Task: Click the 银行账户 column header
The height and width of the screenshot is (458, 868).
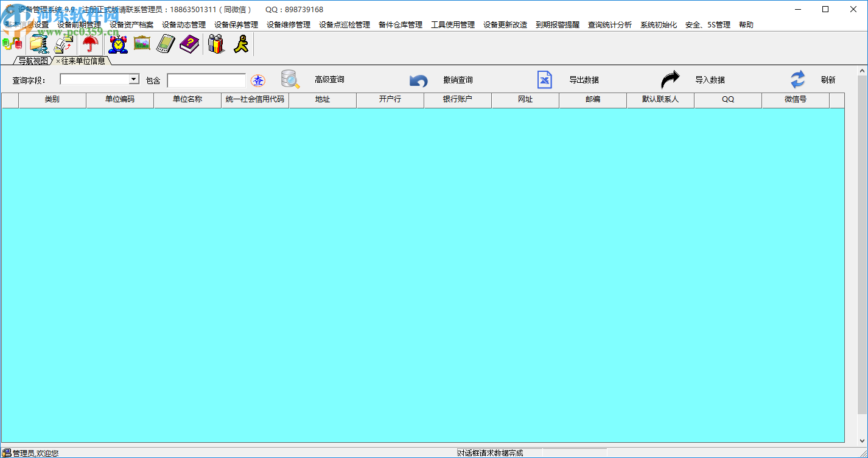Action: [x=458, y=100]
